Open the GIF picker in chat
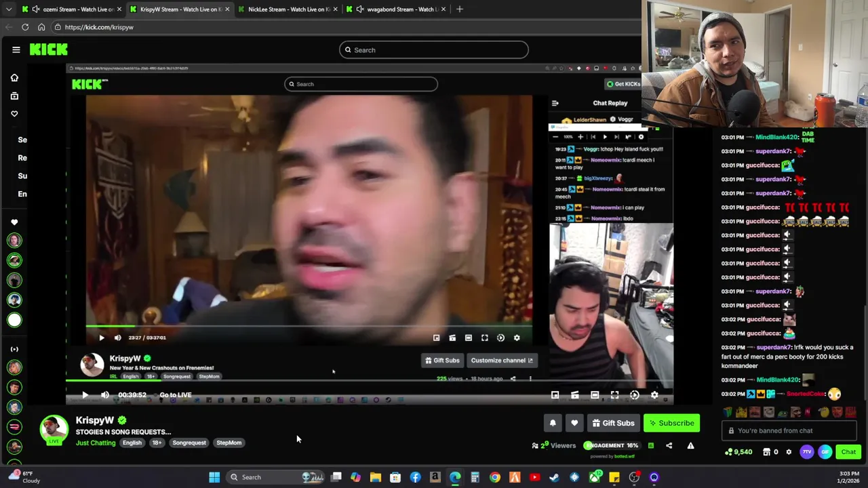Viewport: 868px width, 488px height. click(825, 452)
